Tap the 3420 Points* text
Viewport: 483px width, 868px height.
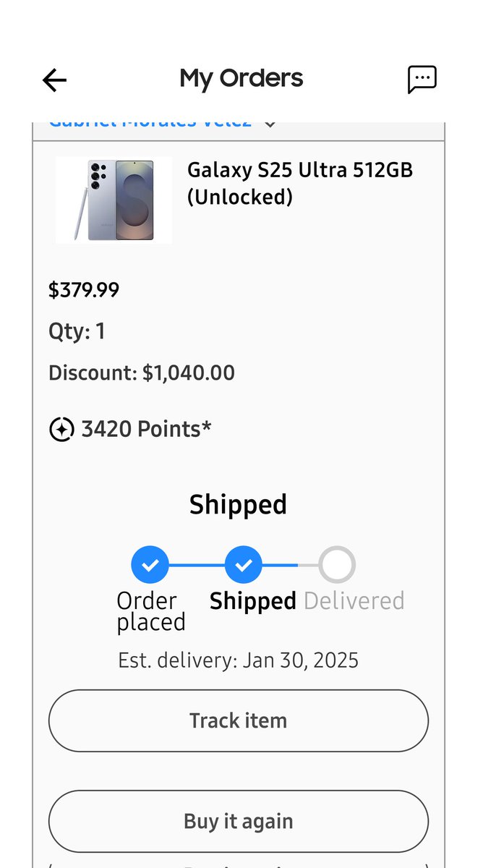(147, 430)
